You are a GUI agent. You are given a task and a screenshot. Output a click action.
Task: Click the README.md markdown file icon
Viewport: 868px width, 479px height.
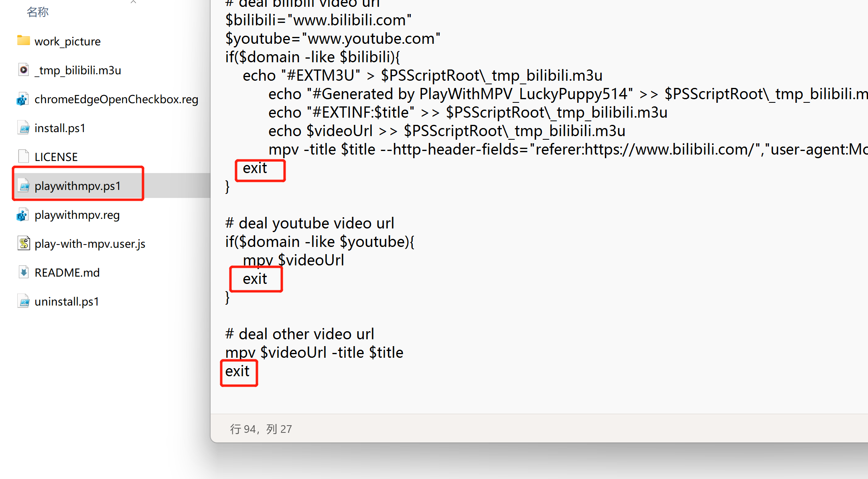click(24, 272)
